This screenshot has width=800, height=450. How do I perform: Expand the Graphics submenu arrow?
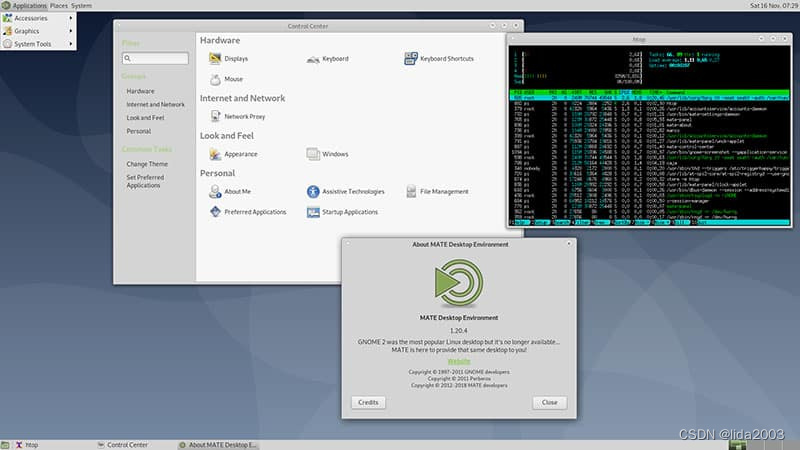(70, 31)
